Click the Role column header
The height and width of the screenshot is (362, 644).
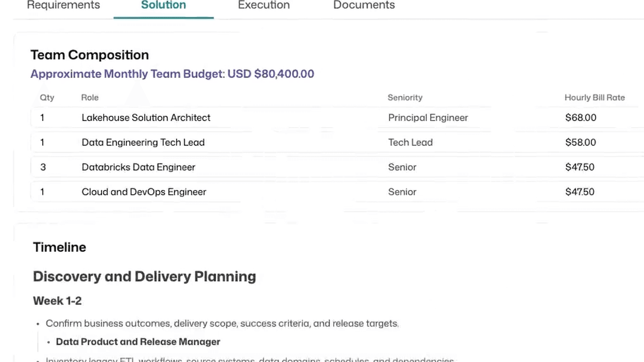point(90,98)
